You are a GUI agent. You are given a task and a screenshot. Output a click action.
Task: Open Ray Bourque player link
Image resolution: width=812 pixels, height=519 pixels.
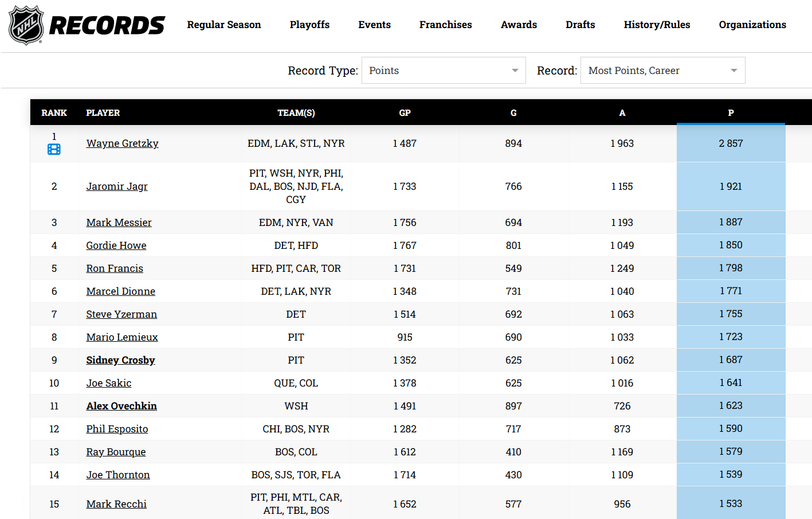pyautogui.click(x=116, y=452)
